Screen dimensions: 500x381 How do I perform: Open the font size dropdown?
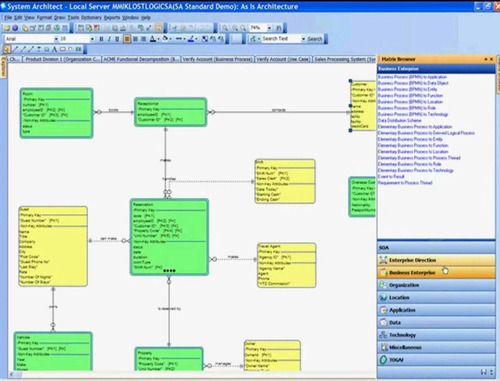click(x=92, y=39)
